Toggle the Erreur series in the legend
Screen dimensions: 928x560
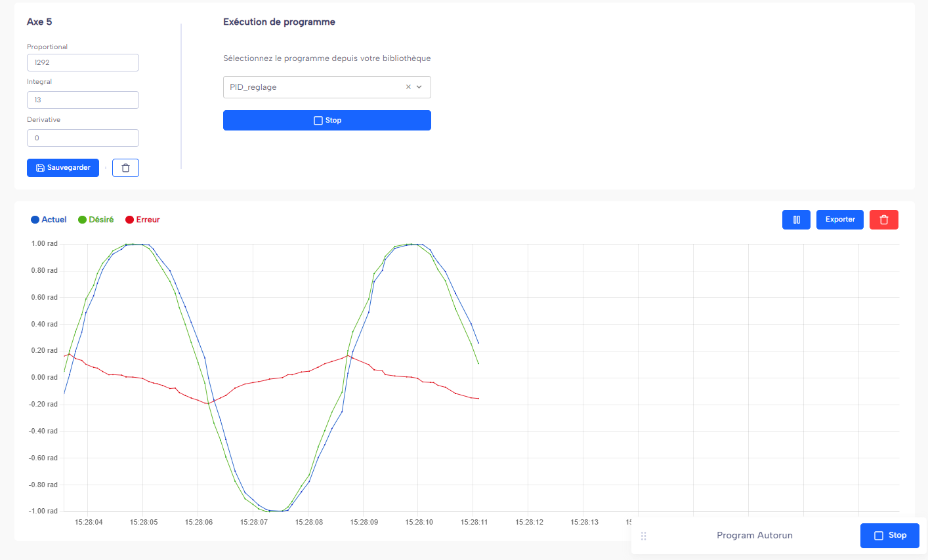point(142,220)
